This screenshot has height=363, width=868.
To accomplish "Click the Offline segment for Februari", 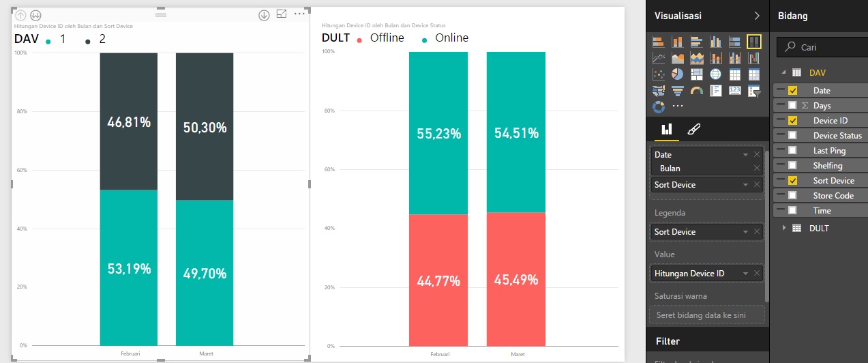I will (438, 280).
